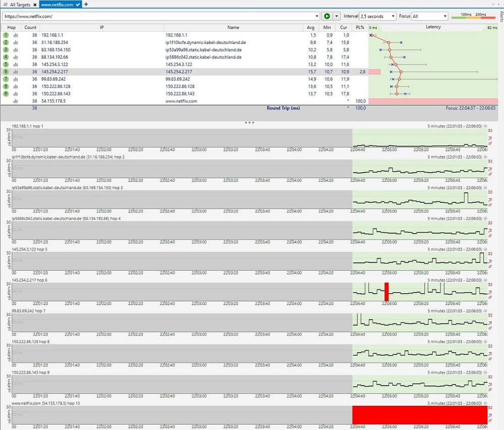Click the green start trace play button
The height and width of the screenshot is (430, 504).
coord(327,16)
